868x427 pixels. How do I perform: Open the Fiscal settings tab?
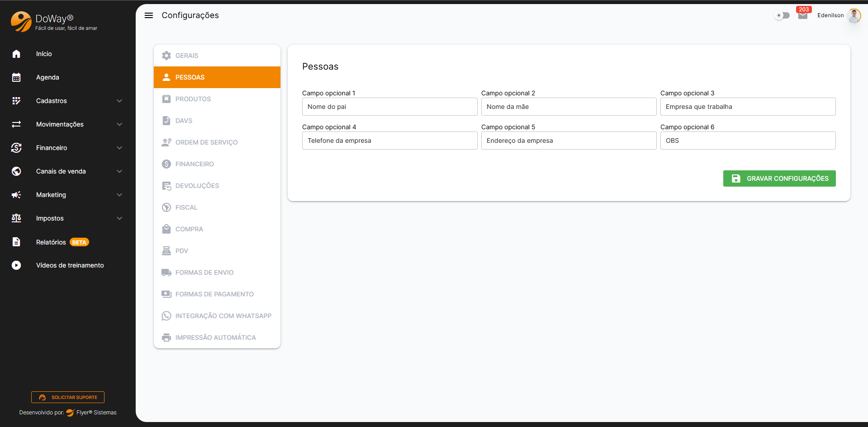(x=186, y=207)
